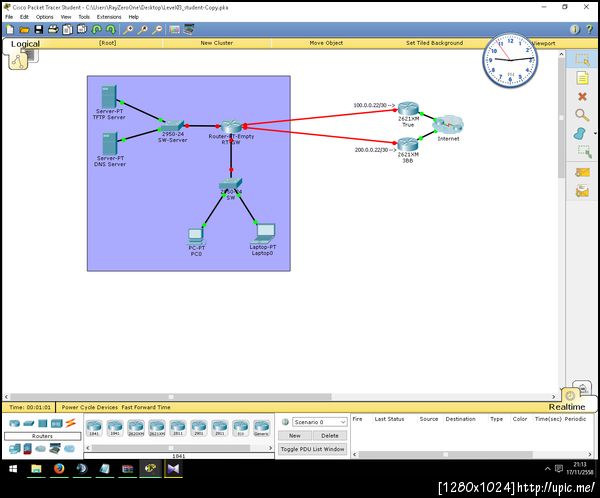Switch to the Realtime mode tab

(567, 407)
